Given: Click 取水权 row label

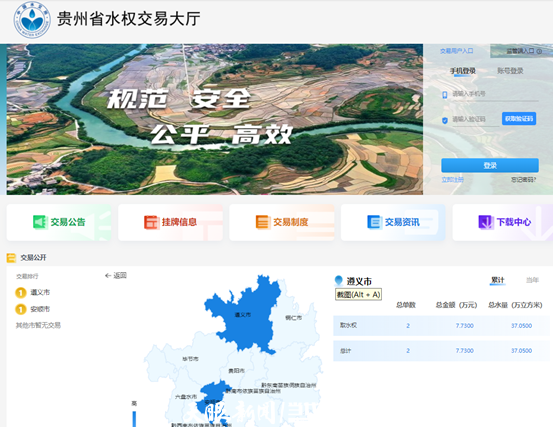Looking at the screenshot, I should point(348,325).
